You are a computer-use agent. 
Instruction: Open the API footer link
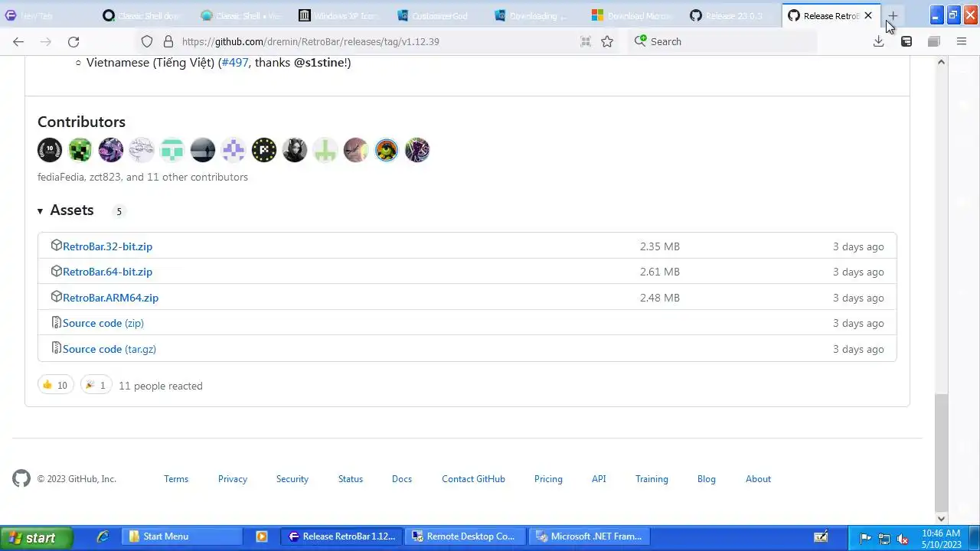coord(599,479)
